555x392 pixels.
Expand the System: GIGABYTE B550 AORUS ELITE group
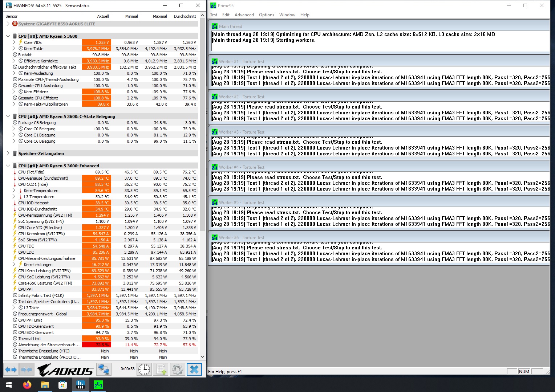click(8, 24)
